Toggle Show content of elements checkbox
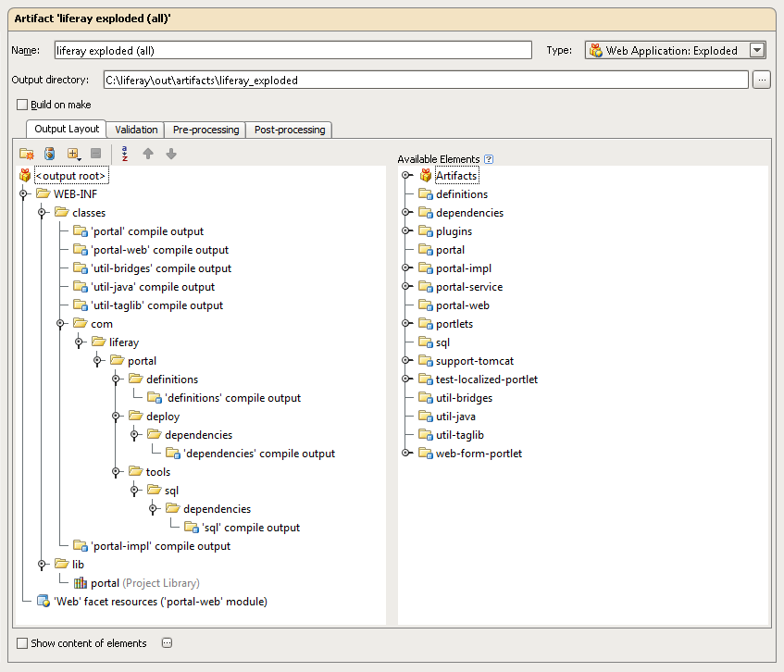Image resolution: width=784 pixels, height=672 pixels. coord(22,643)
